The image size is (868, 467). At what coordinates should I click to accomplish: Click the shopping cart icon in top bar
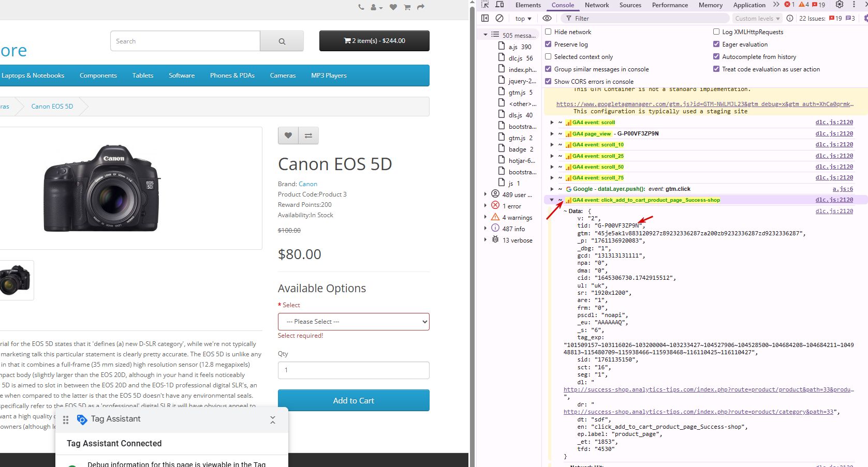coord(407,7)
